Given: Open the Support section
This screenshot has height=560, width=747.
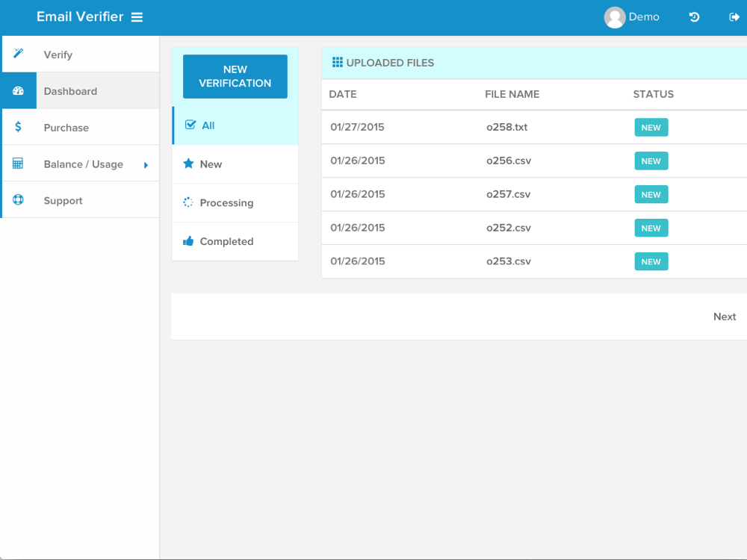Looking at the screenshot, I should pos(81,200).
